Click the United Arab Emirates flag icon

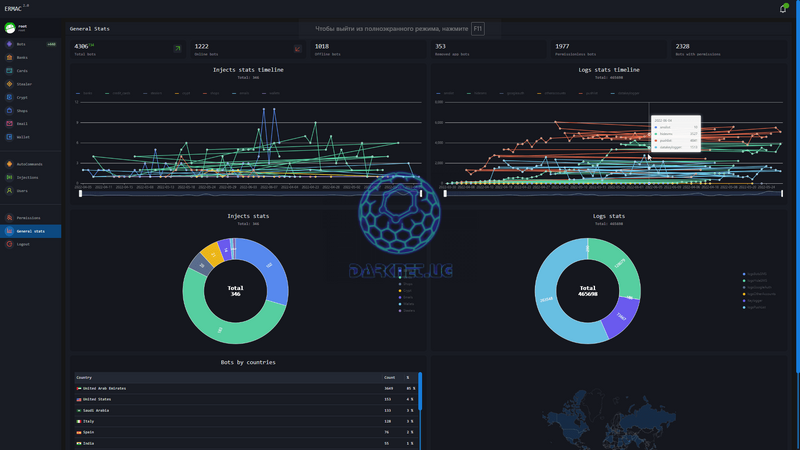pos(79,389)
